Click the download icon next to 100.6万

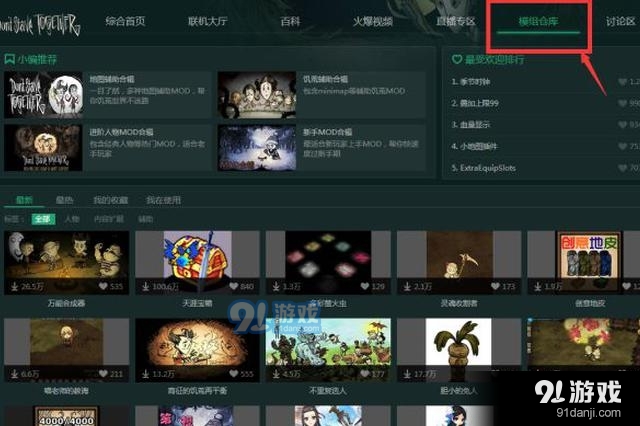(x=145, y=287)
